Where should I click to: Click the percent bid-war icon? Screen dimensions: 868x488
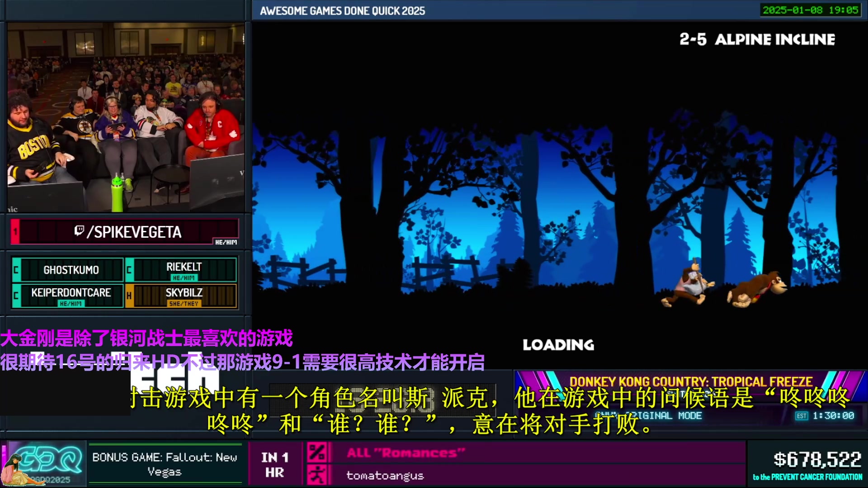(x=317, y=453)
